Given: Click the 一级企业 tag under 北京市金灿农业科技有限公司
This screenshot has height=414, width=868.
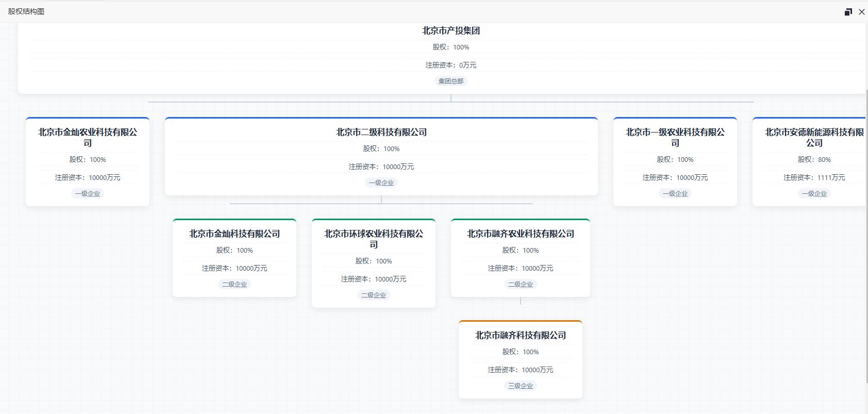Looking at the screenshot, I should tap(88, 193).
